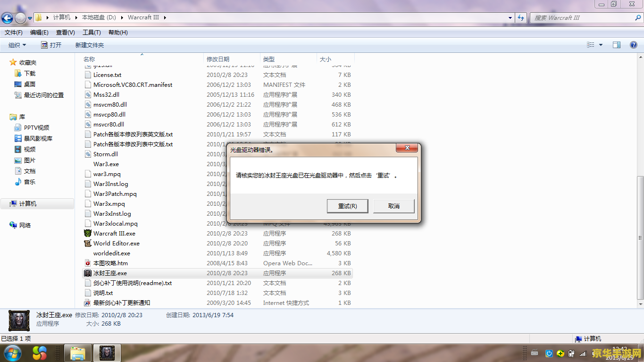Screen dimensions: 644x362
Task: Click the refresh button beside address bar
Action: 521,17
